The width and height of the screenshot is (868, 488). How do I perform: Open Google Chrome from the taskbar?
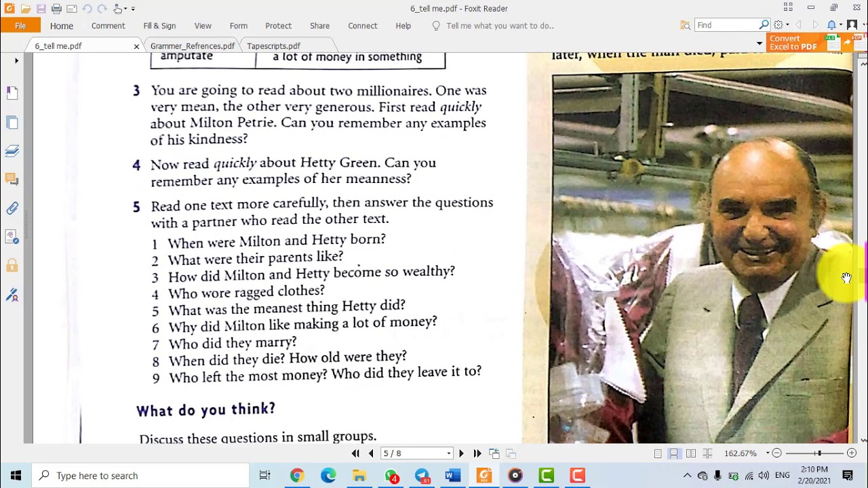pyautogui.click(x=296, y=475)
